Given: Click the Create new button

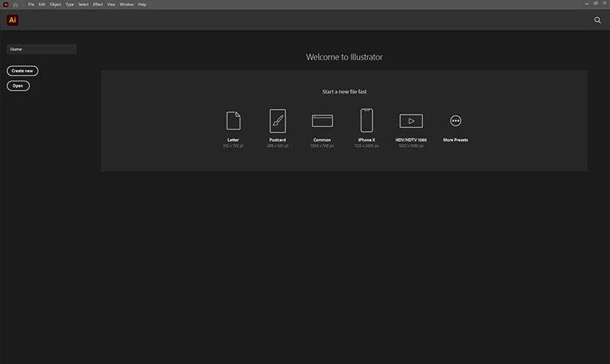Looking at the screenshot, I should (23, 71).
